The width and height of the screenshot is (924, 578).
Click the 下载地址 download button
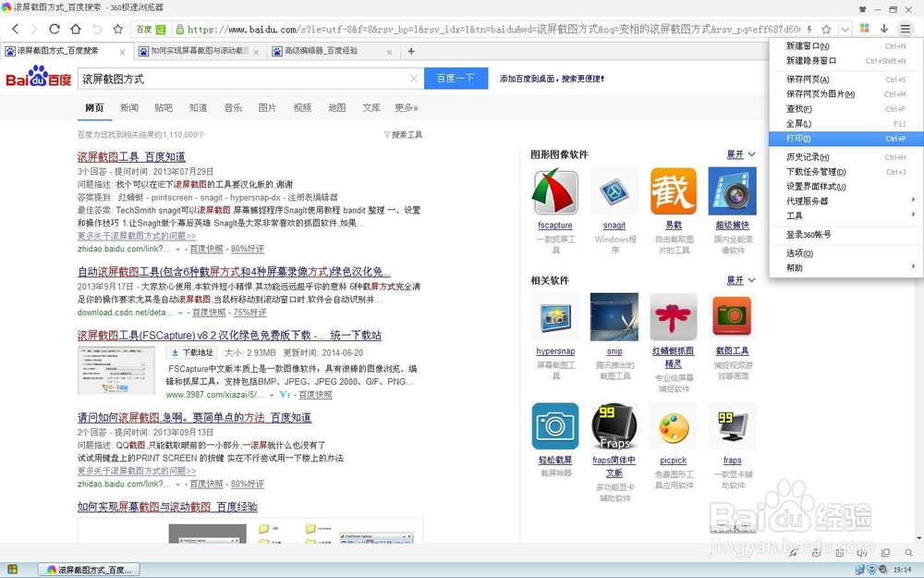(192, 352)
